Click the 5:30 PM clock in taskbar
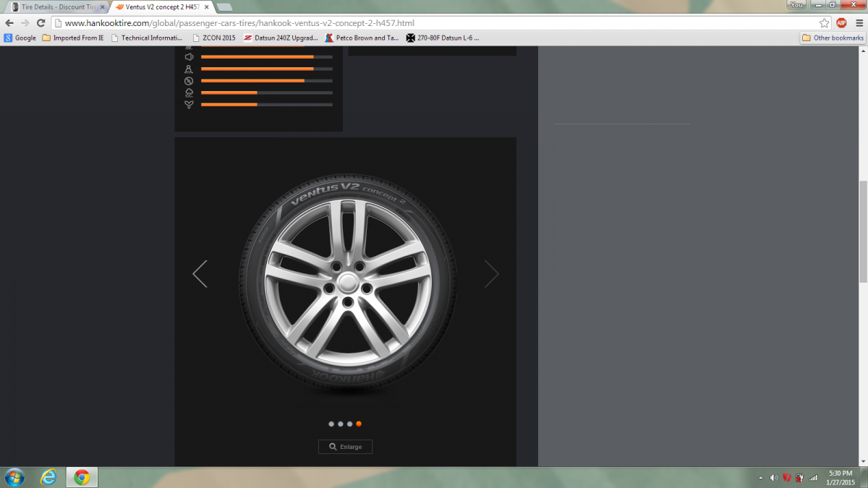 pos(840,474)
